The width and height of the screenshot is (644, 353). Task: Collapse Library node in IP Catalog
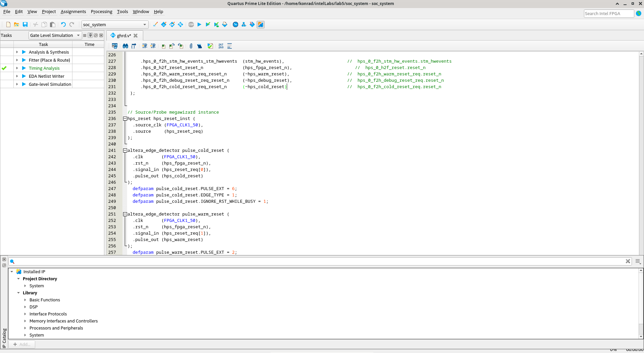click(x=18, y=293)
